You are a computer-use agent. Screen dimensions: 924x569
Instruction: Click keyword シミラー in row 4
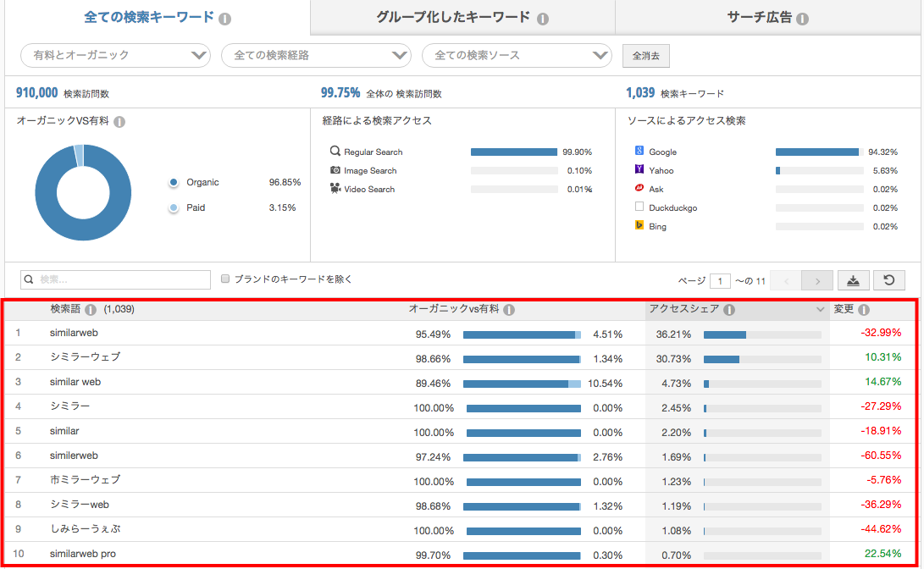click(69, 406)
